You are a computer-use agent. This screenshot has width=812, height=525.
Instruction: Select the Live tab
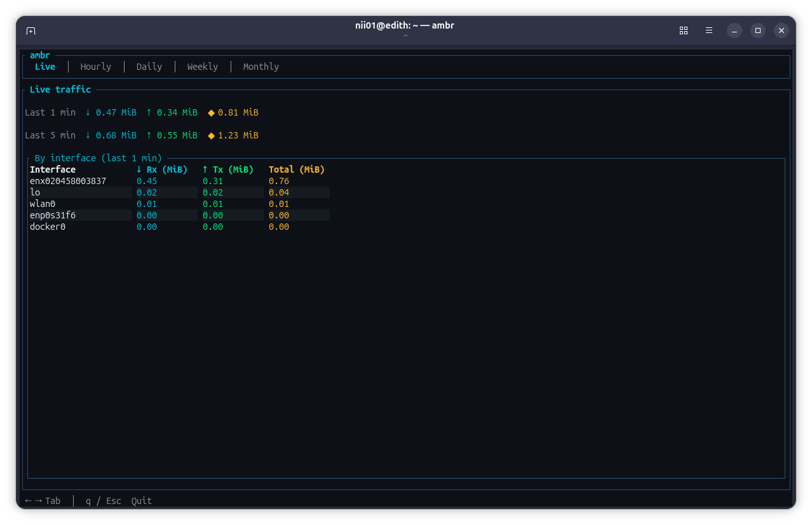45,67
